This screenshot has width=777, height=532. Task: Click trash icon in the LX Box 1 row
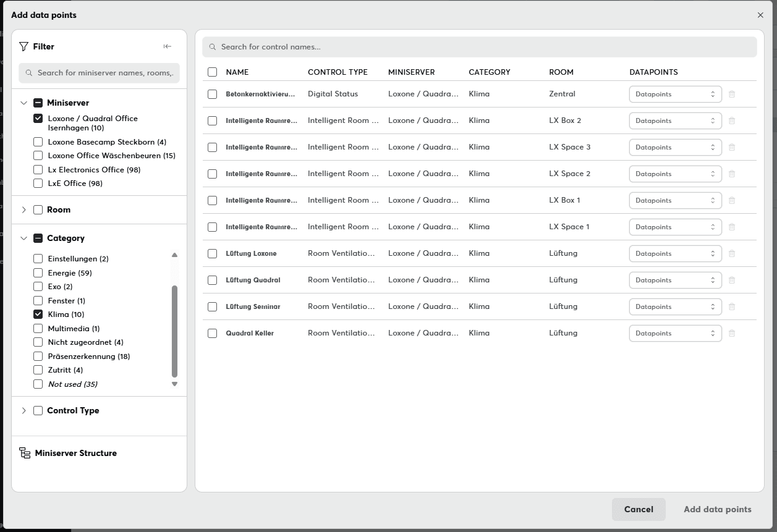[x=732, y=200]
